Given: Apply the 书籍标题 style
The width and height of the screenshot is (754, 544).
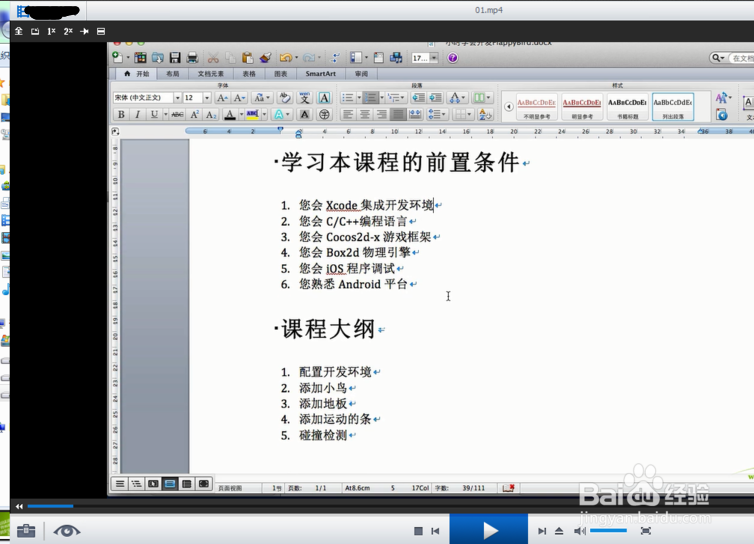Looking at the screenshot, I should tap(627, 107).
